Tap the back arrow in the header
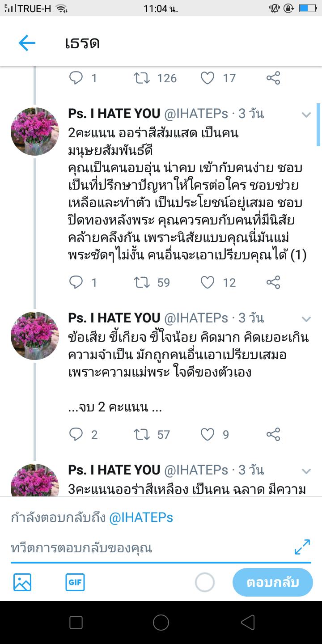The image size is (322, 644). click(x=27, y=43)
